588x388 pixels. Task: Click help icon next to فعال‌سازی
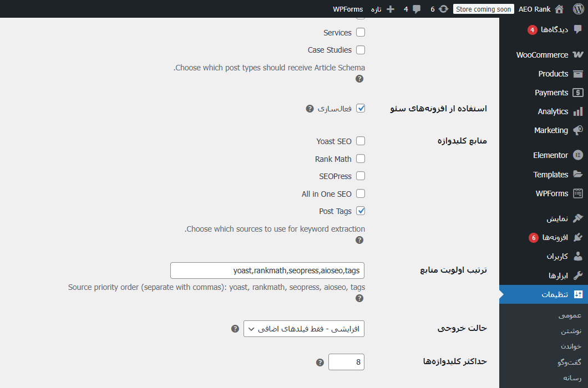[x=310, y=109]
